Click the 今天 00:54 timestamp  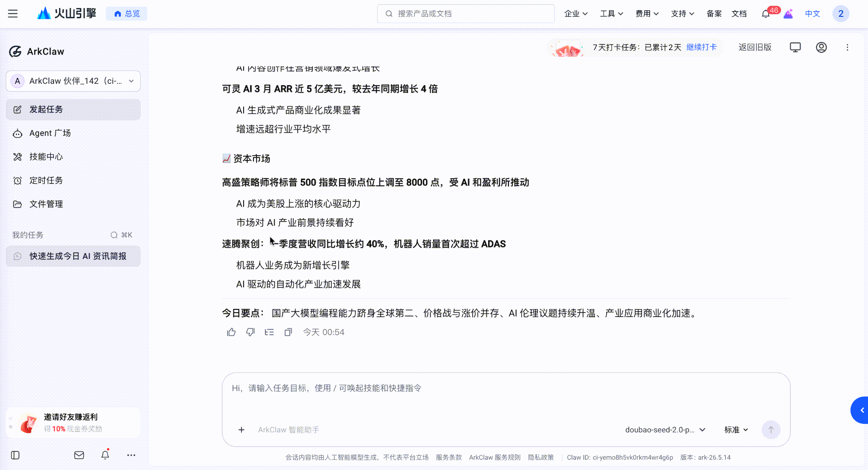(x=324, y=332)
